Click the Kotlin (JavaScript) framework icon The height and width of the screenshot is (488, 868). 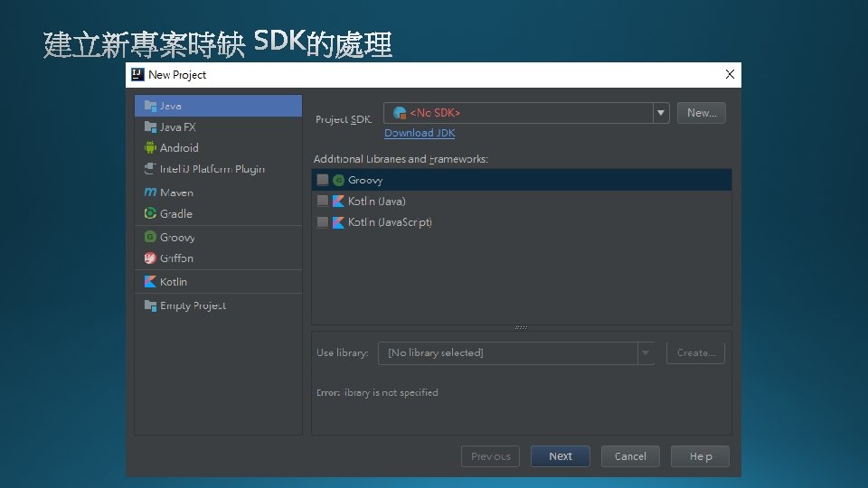point(338,222)
